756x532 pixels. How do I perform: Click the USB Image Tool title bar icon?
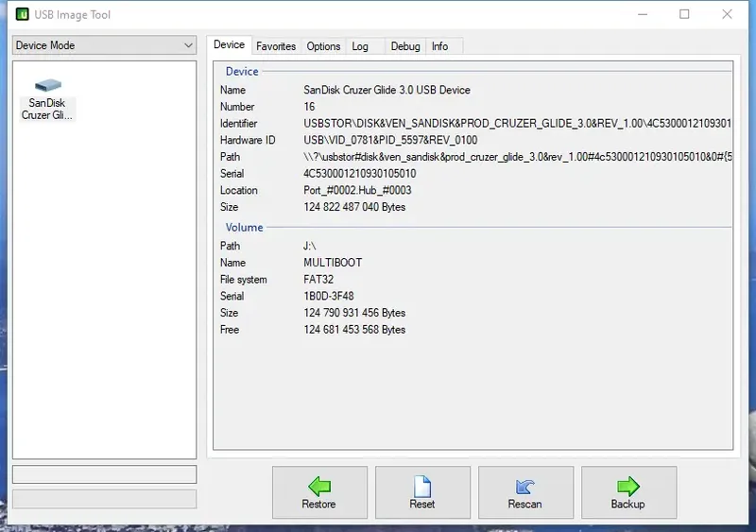click(x=22, y=14)
